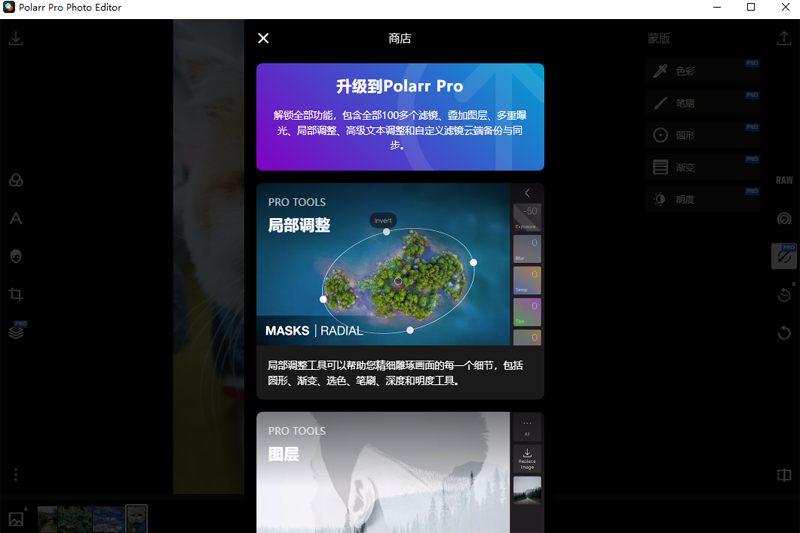Click the 商店 store title text
Viewport: 800px width, 533px height.
click(x=399, y=38)
